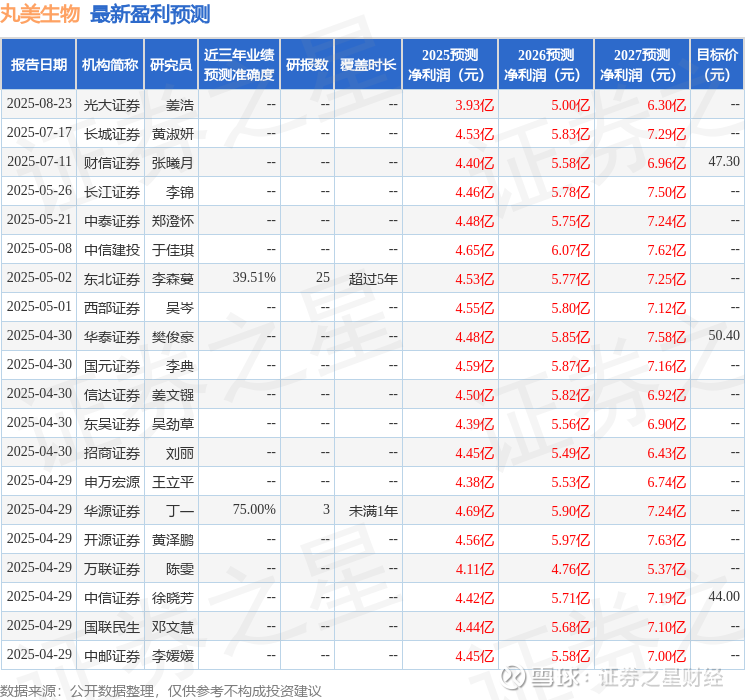Select the 中信建投 institution cell
745x700 pixels.
click(112, 250)
